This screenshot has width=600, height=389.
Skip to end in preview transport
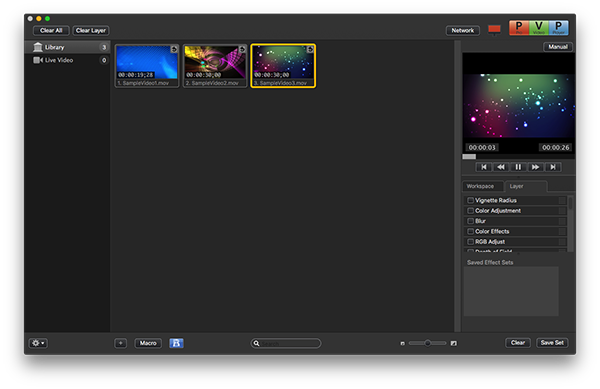[x=553, y=167]
